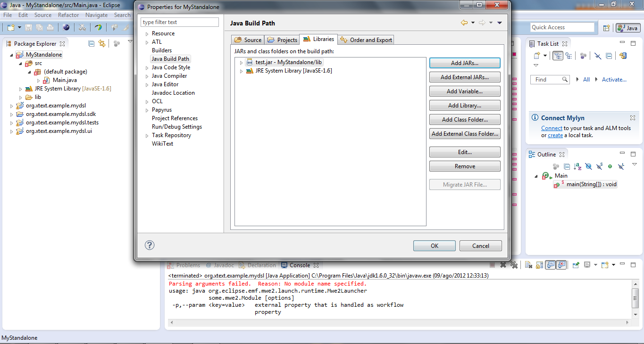Open the New wizard dropdown arrow in main toolbar
Image resolution: width=644 pixels, height=344 pixels.
18,27
